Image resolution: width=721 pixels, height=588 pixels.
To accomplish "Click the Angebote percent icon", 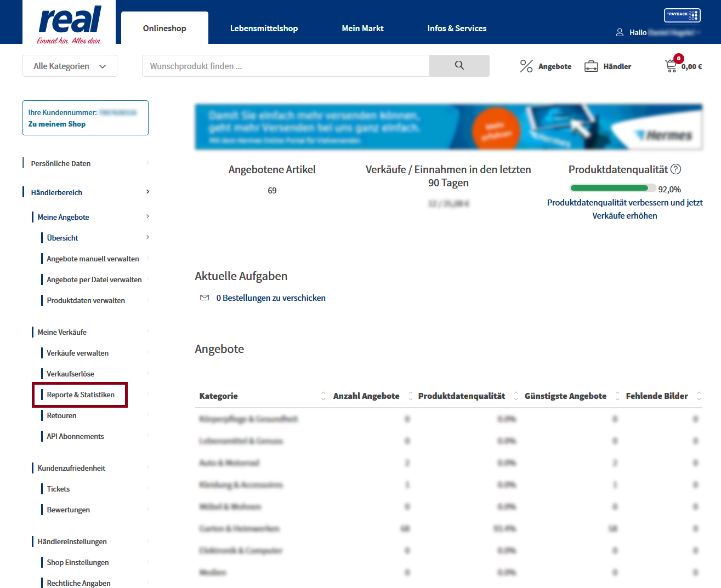I will point(526,66).
